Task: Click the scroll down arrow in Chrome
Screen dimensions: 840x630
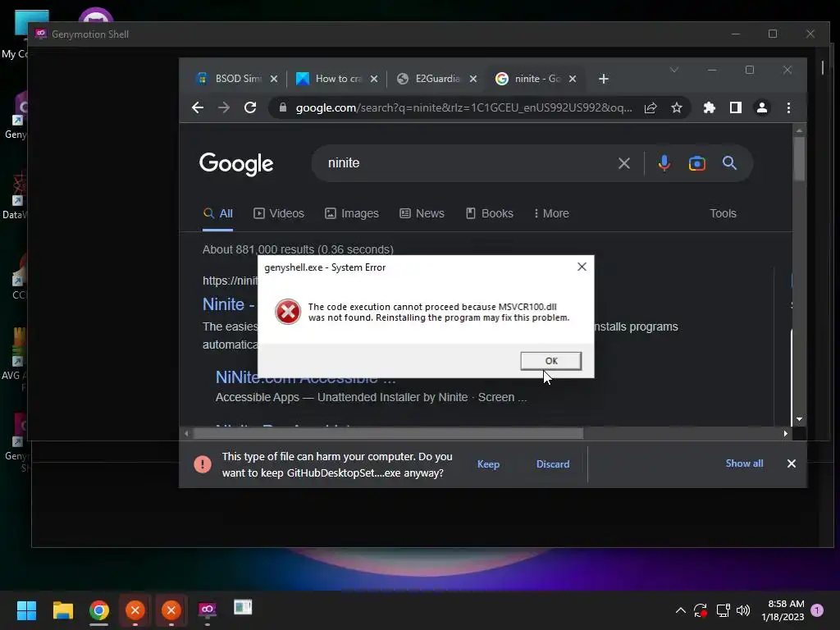Action: coord(799,419)
